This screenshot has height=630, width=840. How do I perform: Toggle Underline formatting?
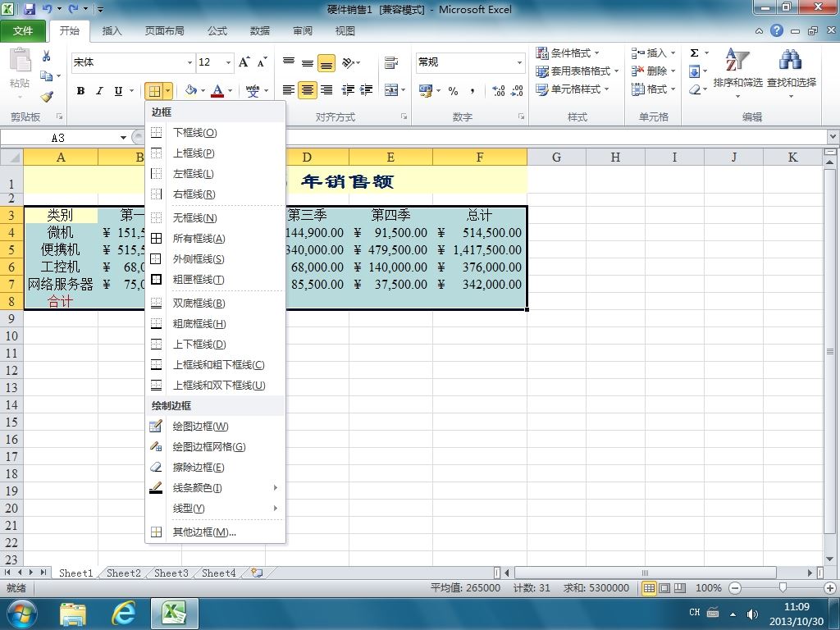pyautogui.click(x=118, y=90)
